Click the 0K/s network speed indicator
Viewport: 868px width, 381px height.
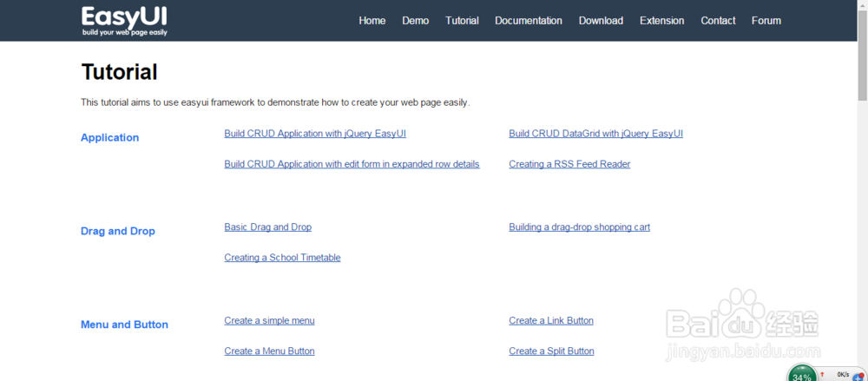click(x=843, y=375)
